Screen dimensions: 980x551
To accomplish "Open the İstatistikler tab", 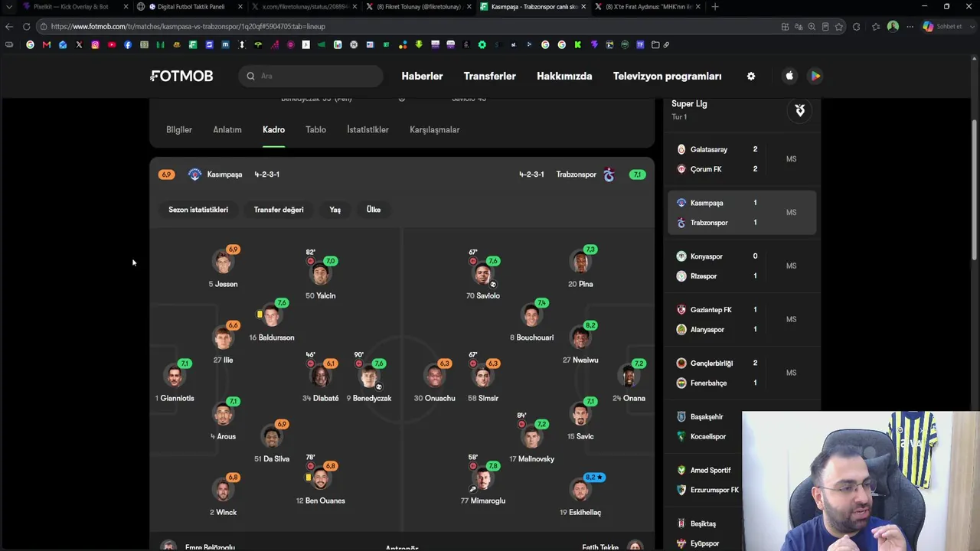I will tap(367, 129).
